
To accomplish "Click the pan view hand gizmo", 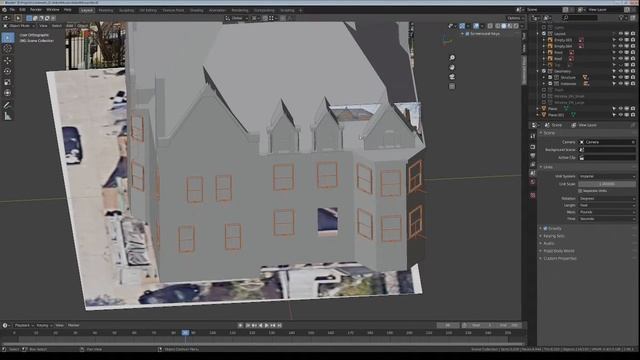I will point(452,67).
